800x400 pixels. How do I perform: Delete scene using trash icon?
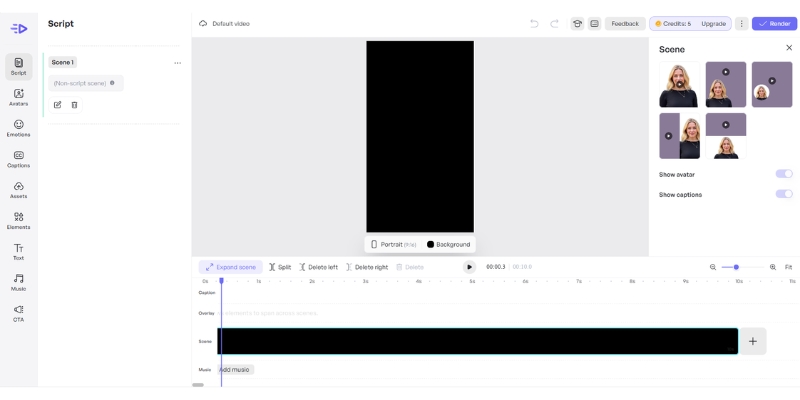[74, 105]
